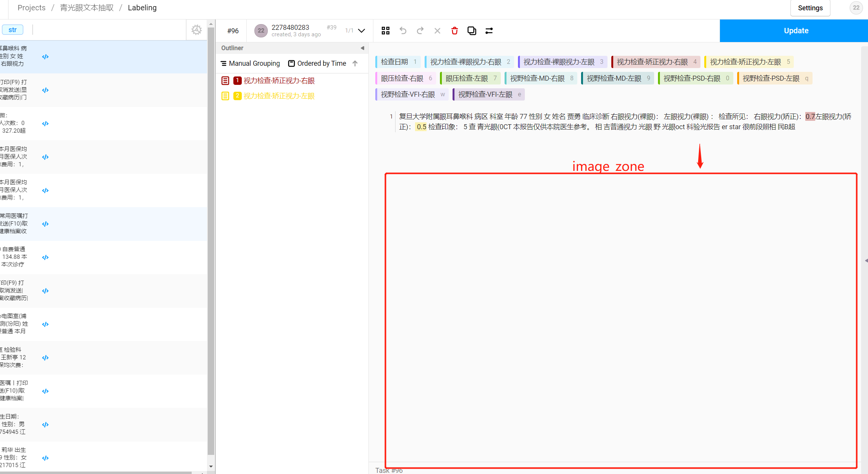Open the 青光眼文本抽取 project breadcrumb
The width and height of the screenshot is (868, 474).
pos(86,8)
